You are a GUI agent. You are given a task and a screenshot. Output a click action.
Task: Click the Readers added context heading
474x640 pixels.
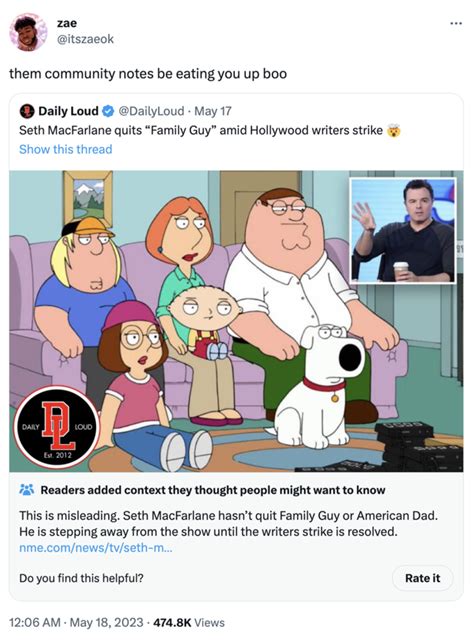[x=213, y=490]
